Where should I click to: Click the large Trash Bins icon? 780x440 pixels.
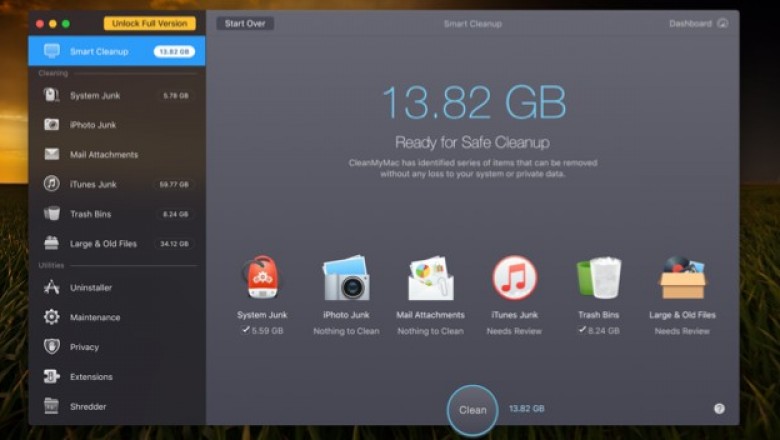pos(599,277)
